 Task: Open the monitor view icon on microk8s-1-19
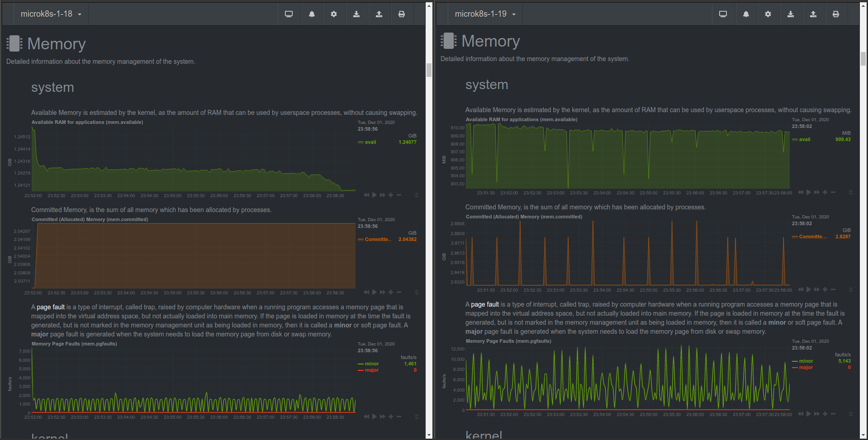point(723,14)
